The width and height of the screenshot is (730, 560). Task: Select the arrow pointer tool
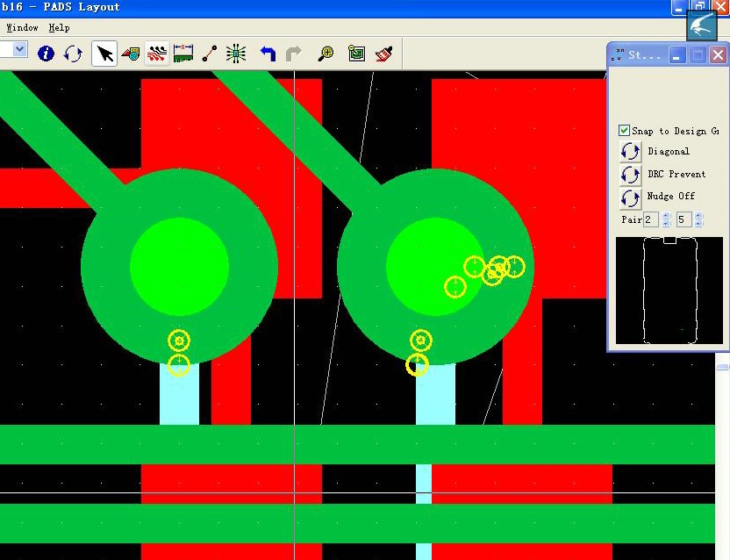pos(104,54)
